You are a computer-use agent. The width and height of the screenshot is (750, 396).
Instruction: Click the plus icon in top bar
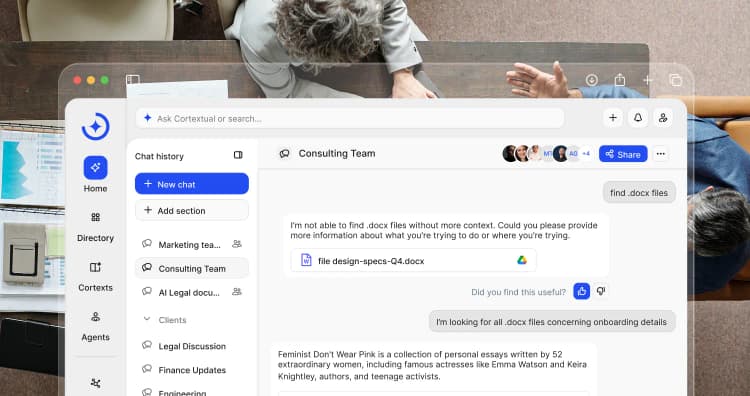tap(613, 118)
